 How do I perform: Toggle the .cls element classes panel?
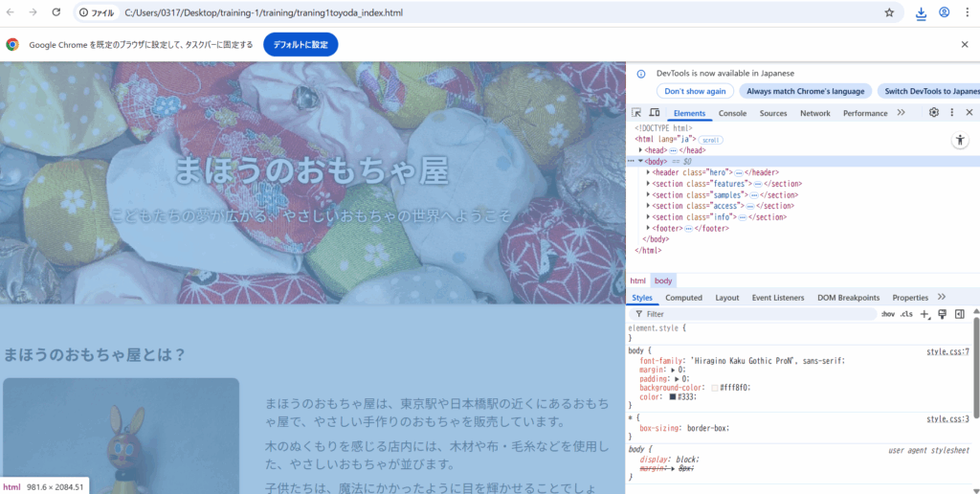pos(906,314)
